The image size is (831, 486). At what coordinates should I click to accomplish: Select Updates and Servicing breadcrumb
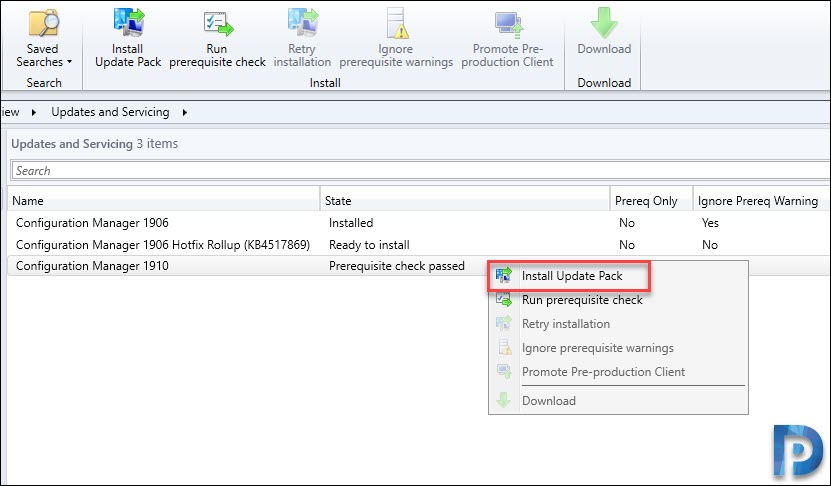coord(110,112)
